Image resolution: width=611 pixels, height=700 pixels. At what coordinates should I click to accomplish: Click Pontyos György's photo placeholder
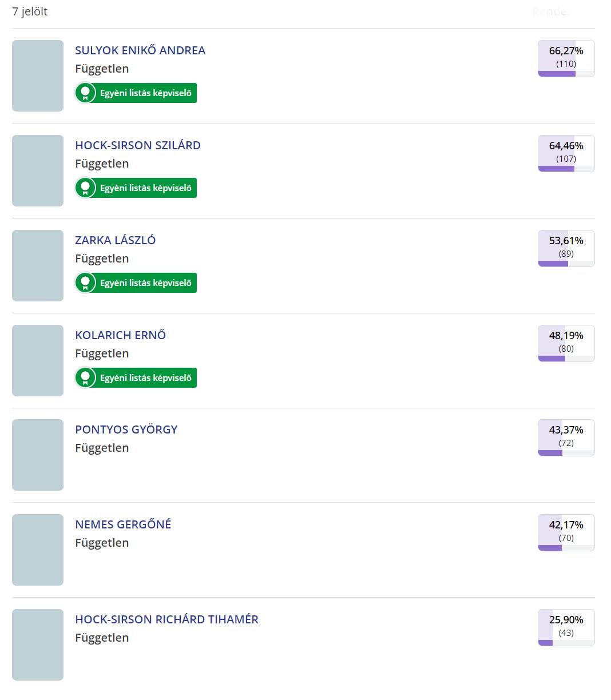pos(38,455)
